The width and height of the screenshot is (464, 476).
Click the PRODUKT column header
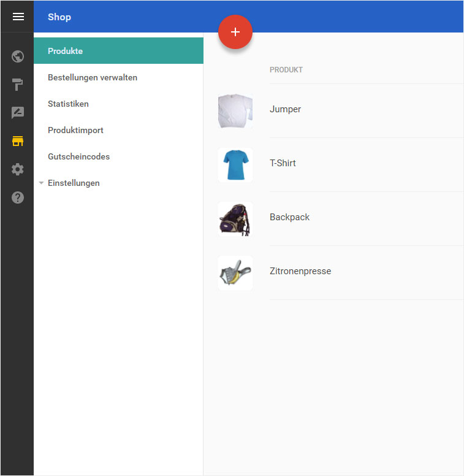click(286, 70)
